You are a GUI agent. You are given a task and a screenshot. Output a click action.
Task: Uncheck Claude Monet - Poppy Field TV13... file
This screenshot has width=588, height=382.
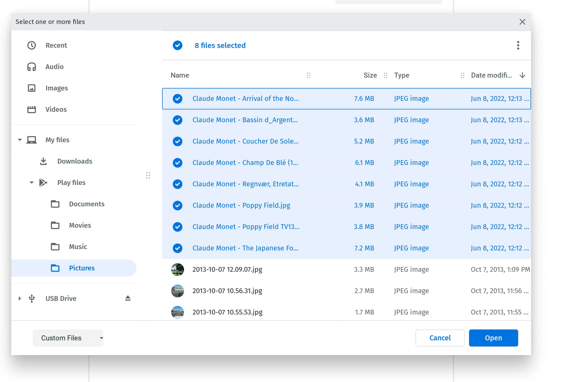click(177, 227)
